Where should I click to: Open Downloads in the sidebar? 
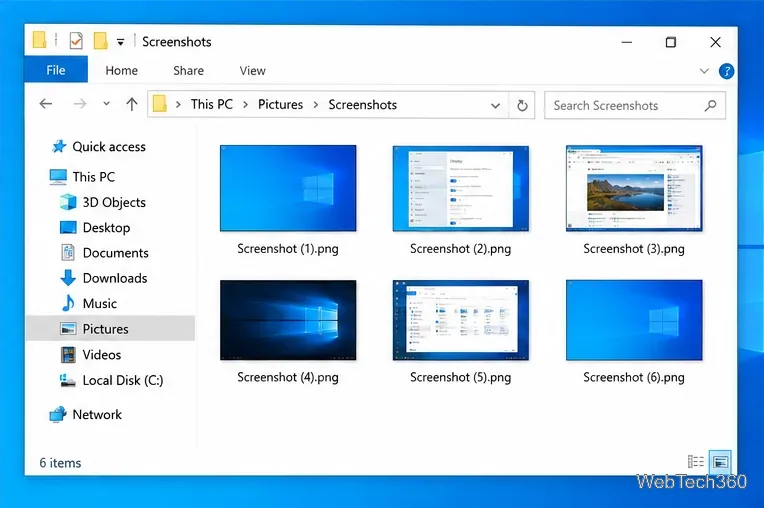(104, 278)
